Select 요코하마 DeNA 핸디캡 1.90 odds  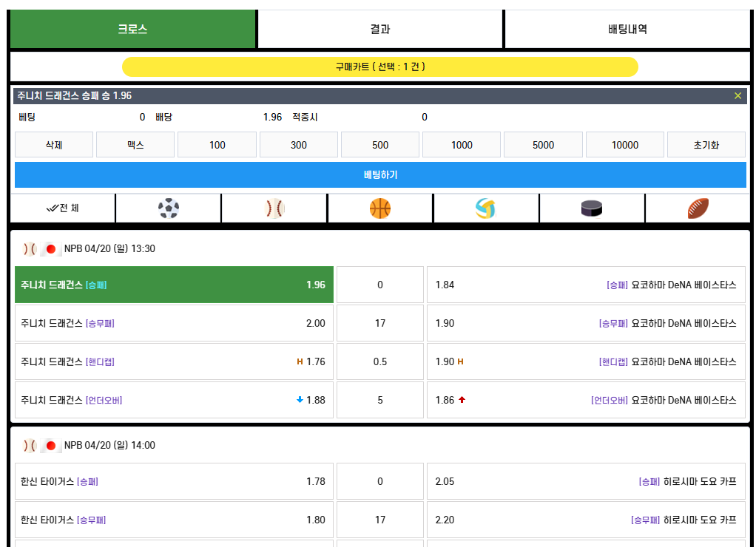click(x=586, y=361)
